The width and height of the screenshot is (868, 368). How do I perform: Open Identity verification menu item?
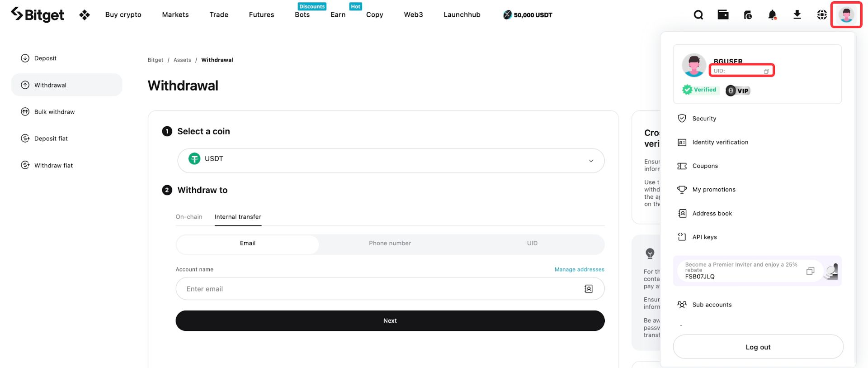720,142
